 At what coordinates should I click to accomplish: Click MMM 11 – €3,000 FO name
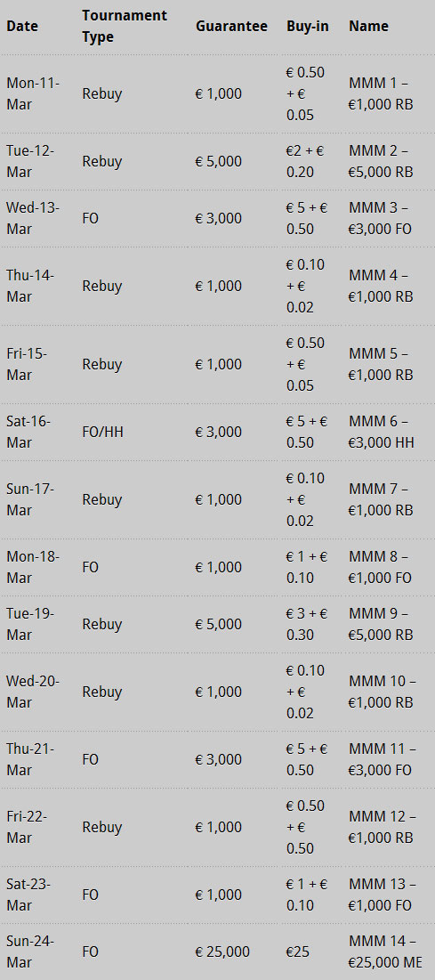click(382, 759)
